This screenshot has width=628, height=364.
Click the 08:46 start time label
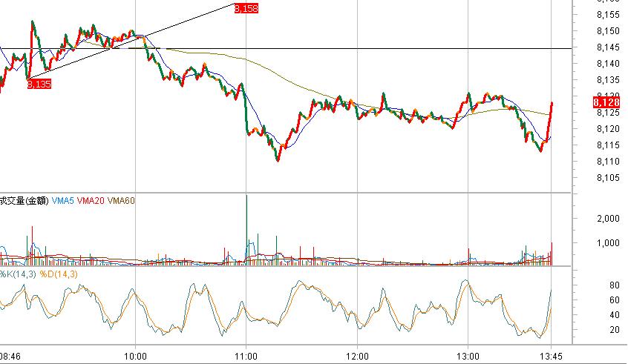[10, 356]
